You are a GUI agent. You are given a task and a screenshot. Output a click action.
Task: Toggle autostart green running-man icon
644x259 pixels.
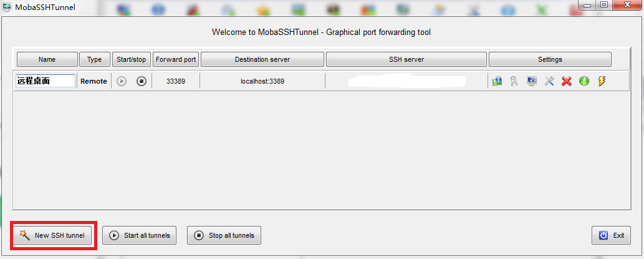coord(584,81)
